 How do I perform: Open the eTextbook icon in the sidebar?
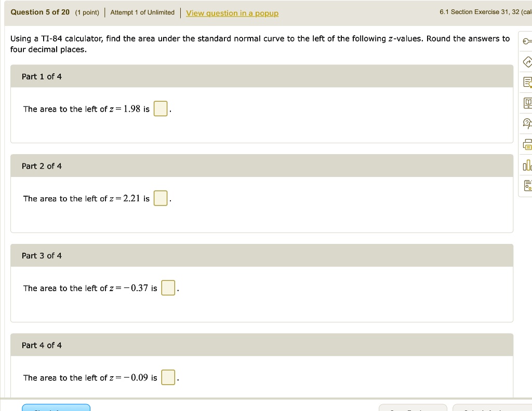[x=527, y=102]
